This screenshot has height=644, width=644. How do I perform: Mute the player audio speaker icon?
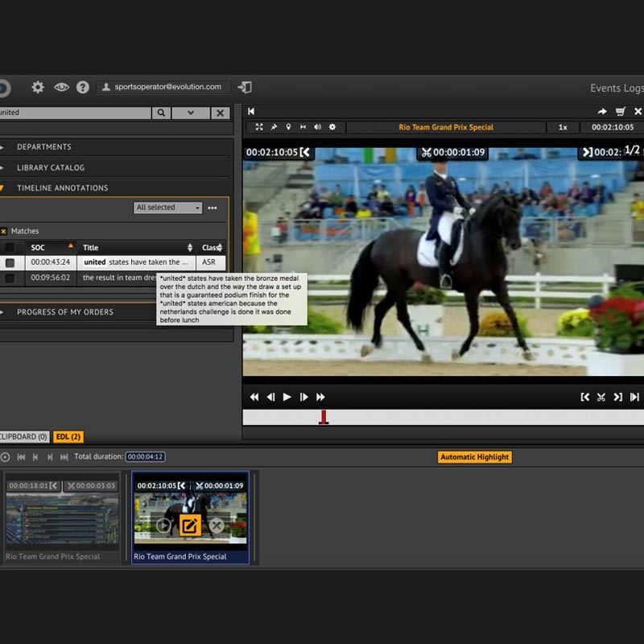coord(317,127)
